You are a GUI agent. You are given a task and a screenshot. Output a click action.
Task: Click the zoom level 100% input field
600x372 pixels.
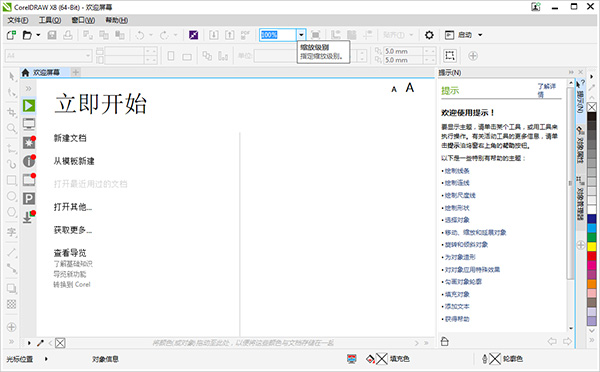coord(278,35)
